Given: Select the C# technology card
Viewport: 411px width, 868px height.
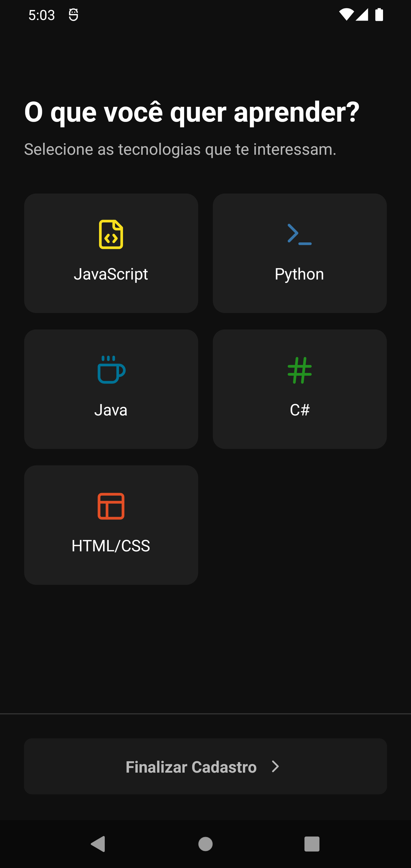Looking at the screenshot, I should (299, 389).
